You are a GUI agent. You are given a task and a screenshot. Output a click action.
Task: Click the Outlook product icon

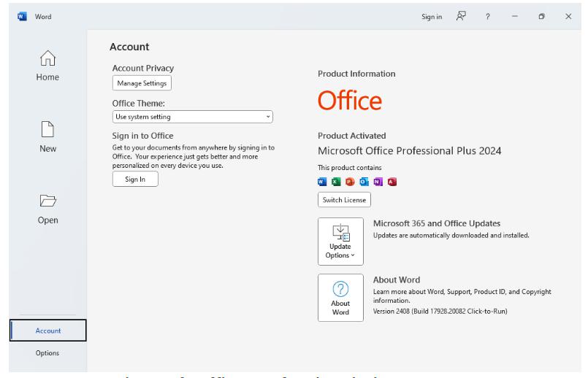364,182
